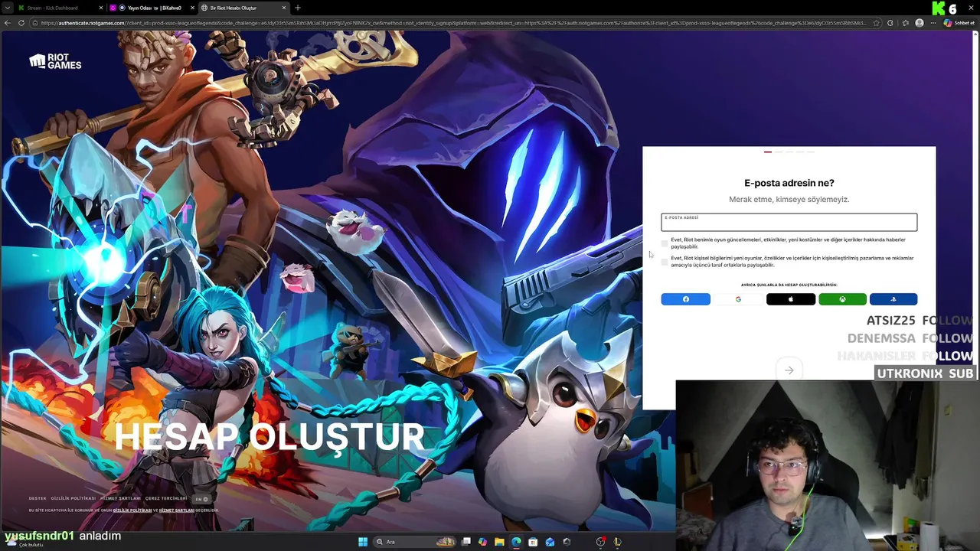Sign up with Google button

738,299
